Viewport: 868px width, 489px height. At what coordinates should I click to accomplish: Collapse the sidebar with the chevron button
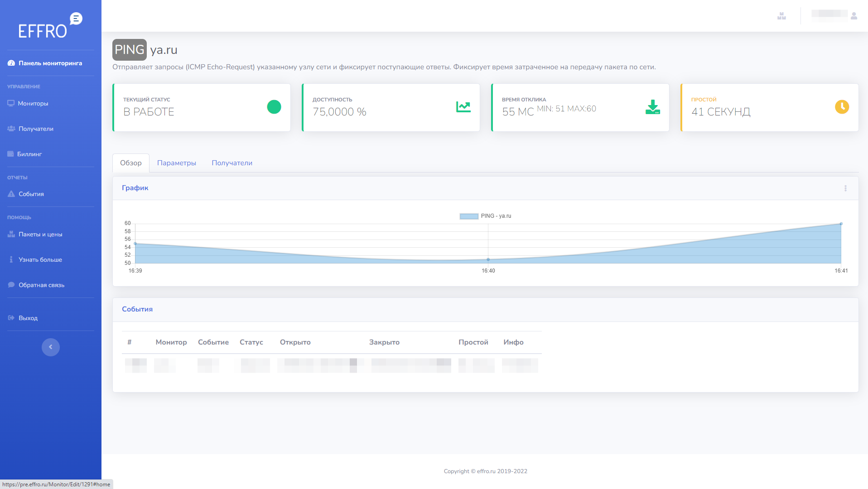(51, 347)
